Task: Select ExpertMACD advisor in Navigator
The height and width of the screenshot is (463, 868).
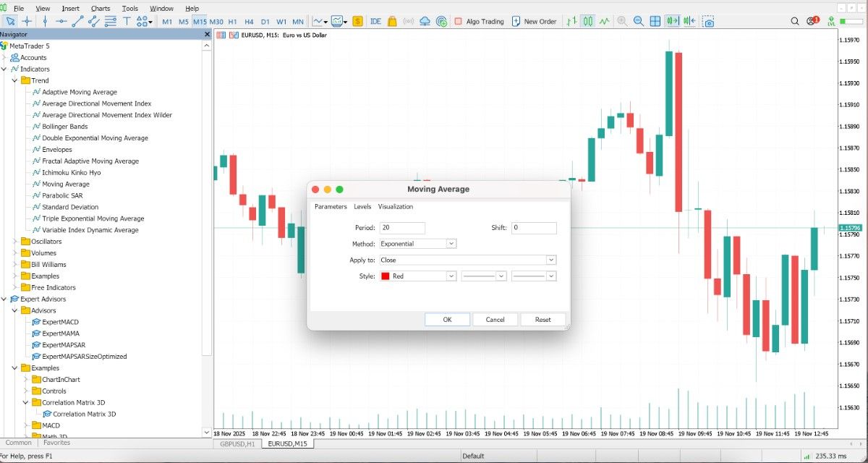Action: [x=60, y=322]
